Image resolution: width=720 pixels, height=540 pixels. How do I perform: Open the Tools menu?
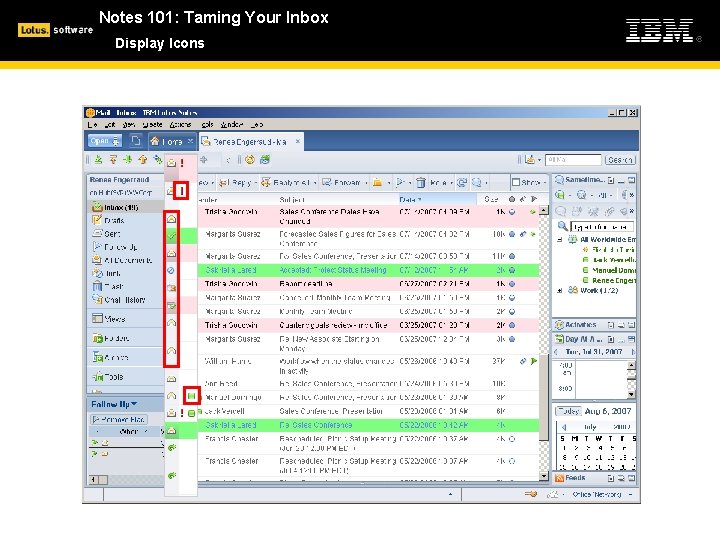(x=207, y=124)
